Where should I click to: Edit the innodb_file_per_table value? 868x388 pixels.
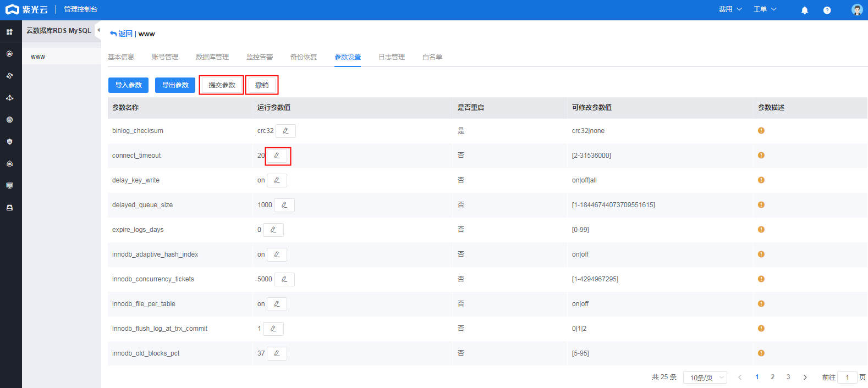[x=277, y=304]
